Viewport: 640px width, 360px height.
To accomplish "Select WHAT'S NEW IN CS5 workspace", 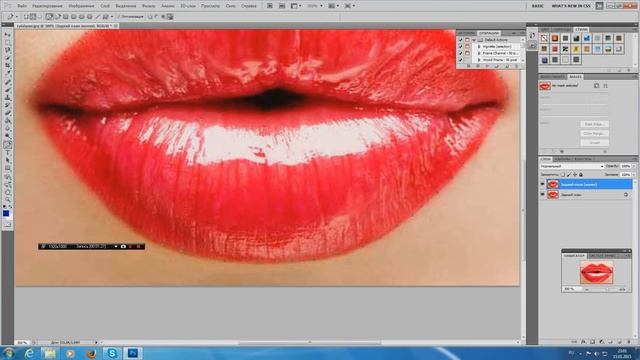I will click(x=571, y=6).
